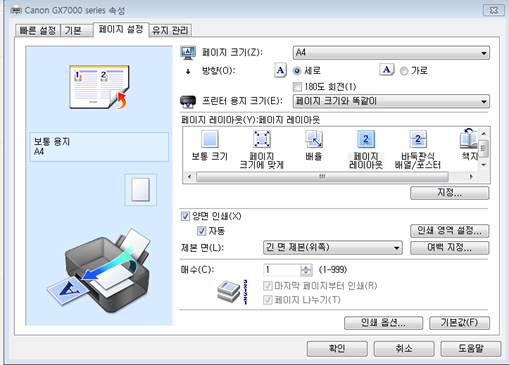The width and height of the screenshot is (509, 365).
Task: Click the page size monitor icon
Action: tap(188, 53)
